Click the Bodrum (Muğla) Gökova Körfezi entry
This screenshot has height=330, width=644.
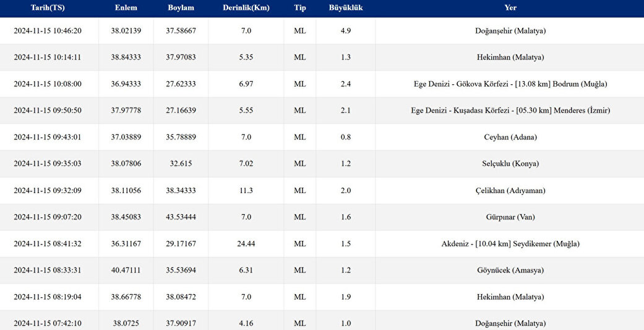(510, 84)
